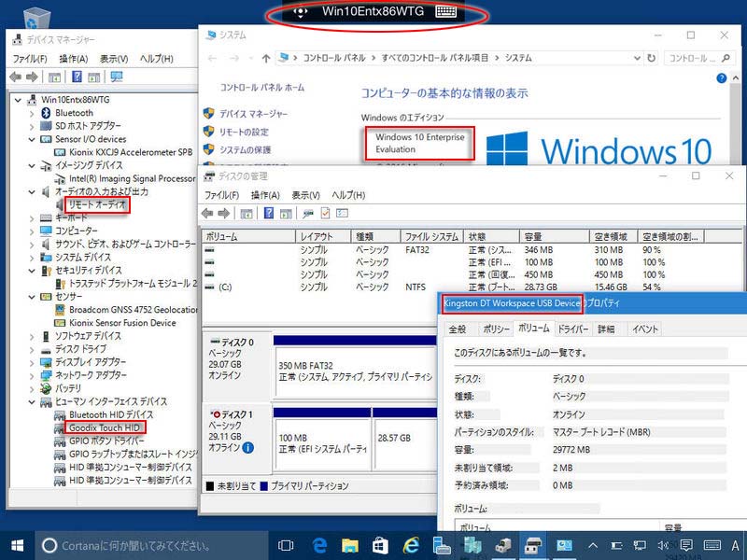747x560 pixels.
Task: Open the Recycle Bin on desktop
Action: 37,18
